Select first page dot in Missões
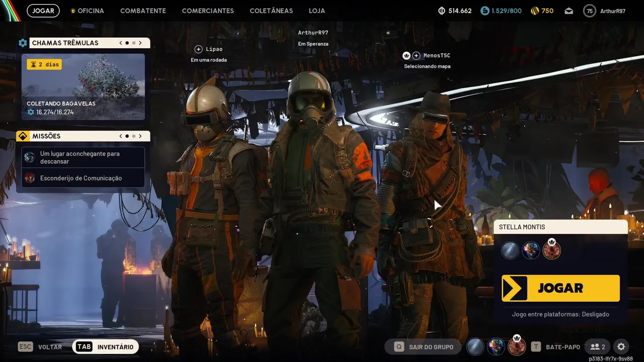 127,136
